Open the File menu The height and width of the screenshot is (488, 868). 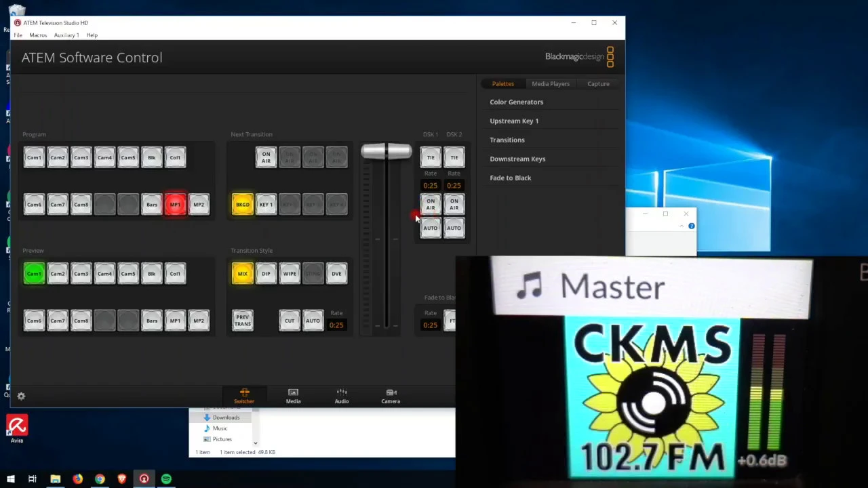[18, 35]
